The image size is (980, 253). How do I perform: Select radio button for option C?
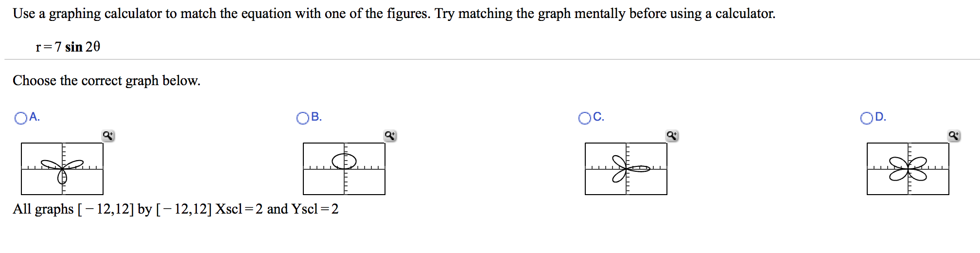[x=585, y=118]
